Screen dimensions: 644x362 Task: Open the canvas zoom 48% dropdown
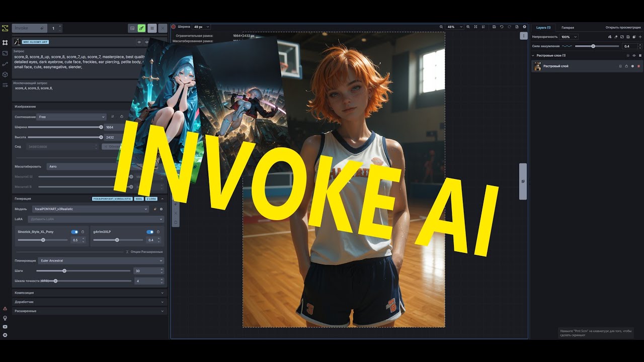click(x=454, y=27)
